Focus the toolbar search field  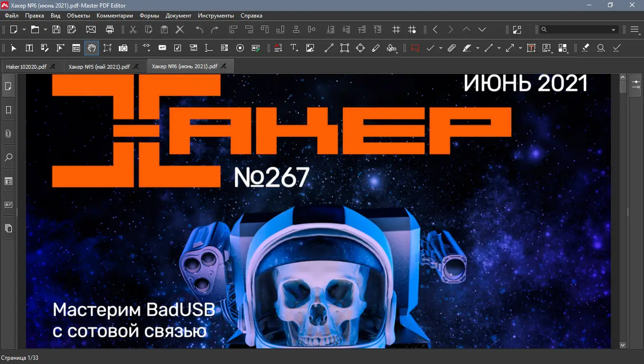pos(578,29)
